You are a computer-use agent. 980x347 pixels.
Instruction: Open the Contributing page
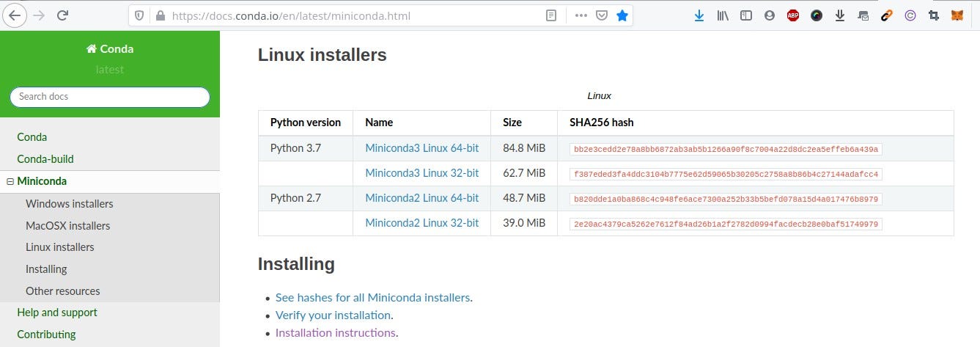pos(46,335)
